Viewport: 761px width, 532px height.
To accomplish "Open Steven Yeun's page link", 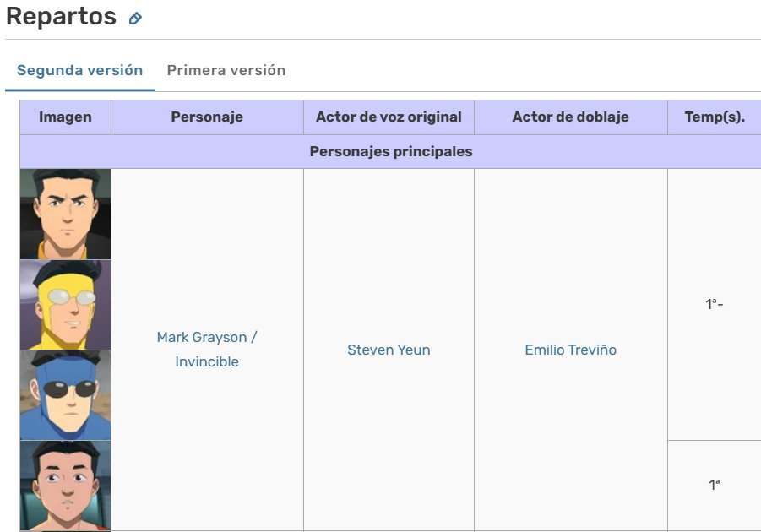I will pyautogui.click(x=389, y=350).
